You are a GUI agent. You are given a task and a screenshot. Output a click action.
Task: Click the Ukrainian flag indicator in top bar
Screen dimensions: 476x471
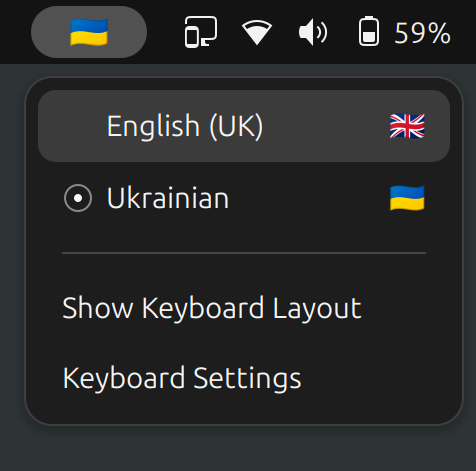click(x=89, y=32)
